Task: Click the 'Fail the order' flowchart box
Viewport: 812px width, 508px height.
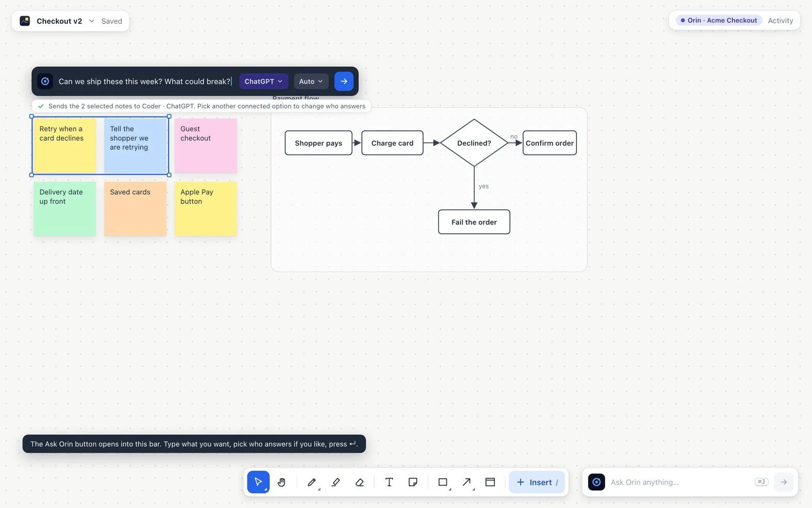Action: pyautogui.click(x=474, y=222)
